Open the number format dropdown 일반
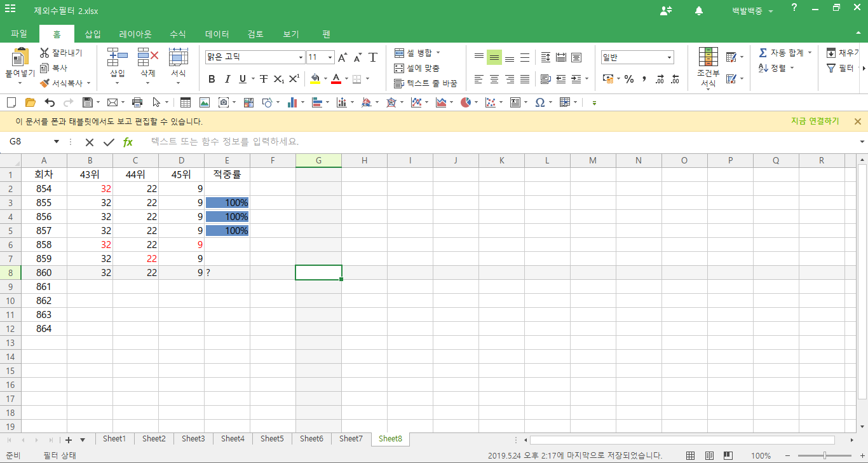The width and height of the screenshot is (868, 463). click(669, 58)
